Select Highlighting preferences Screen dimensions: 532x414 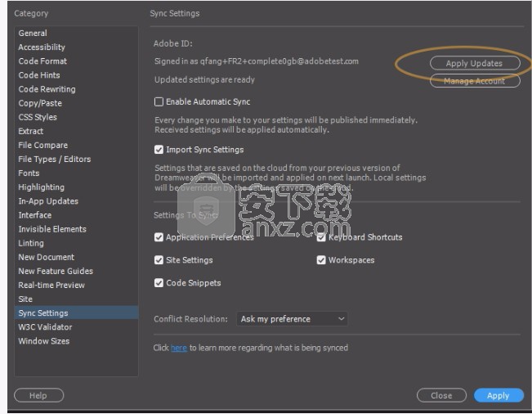[76, 187]
